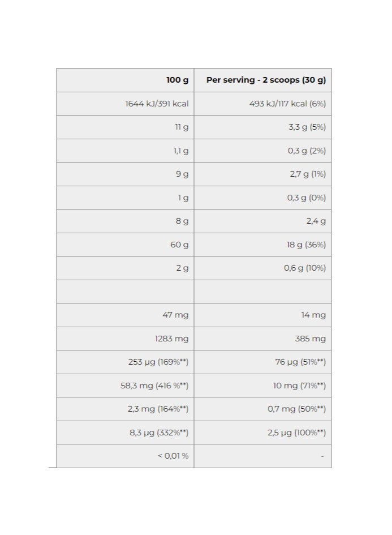Click the "47 mg" cell
392x535 pixels.
[x=175, y=315]
